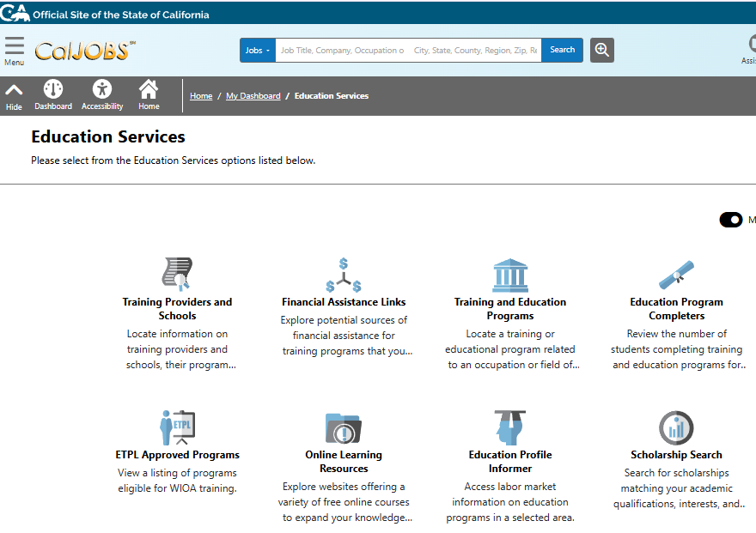Open the ETPL Approved Programs icon
Screen dimensions: 756x533
(177, 427)
